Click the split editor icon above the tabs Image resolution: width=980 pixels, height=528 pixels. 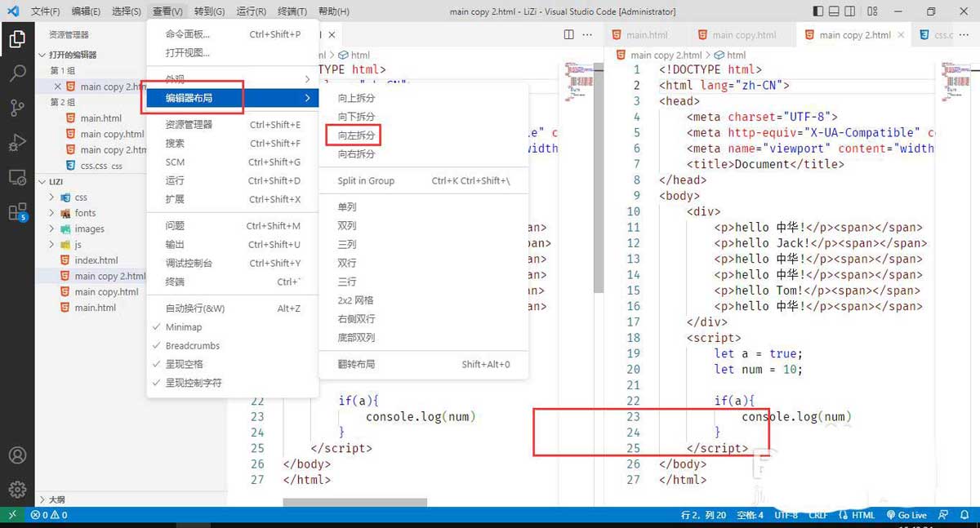click(568, 34)
